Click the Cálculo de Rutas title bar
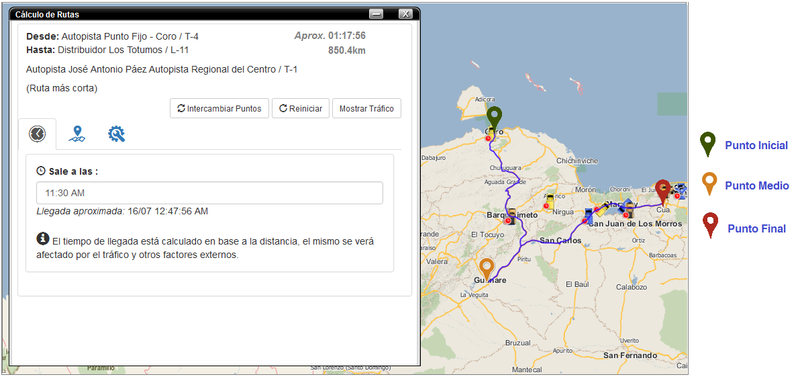The width and height of the screenshot is (800, 383). click(x=214, y=14)
